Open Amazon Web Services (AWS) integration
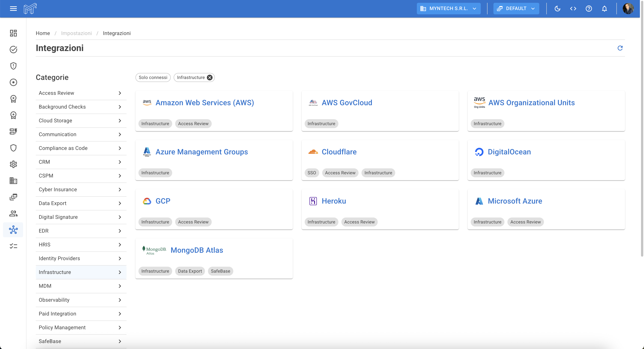The image size is (644, 349). 204,103
